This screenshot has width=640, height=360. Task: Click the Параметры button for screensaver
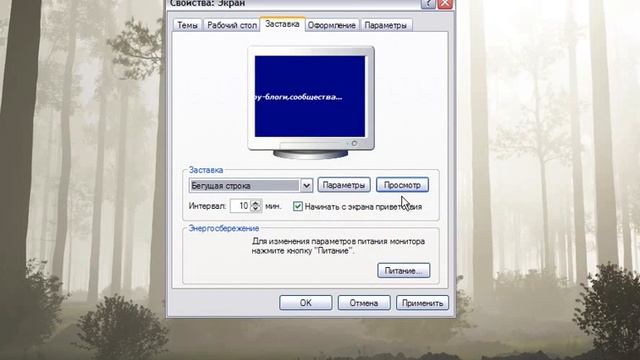coord(344,185)
